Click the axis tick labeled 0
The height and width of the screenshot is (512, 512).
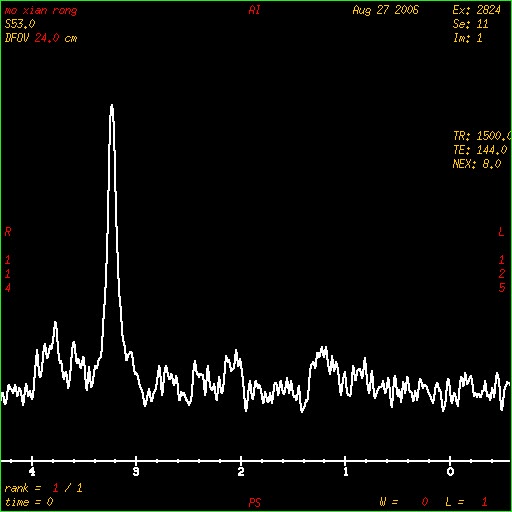[450, 471]
